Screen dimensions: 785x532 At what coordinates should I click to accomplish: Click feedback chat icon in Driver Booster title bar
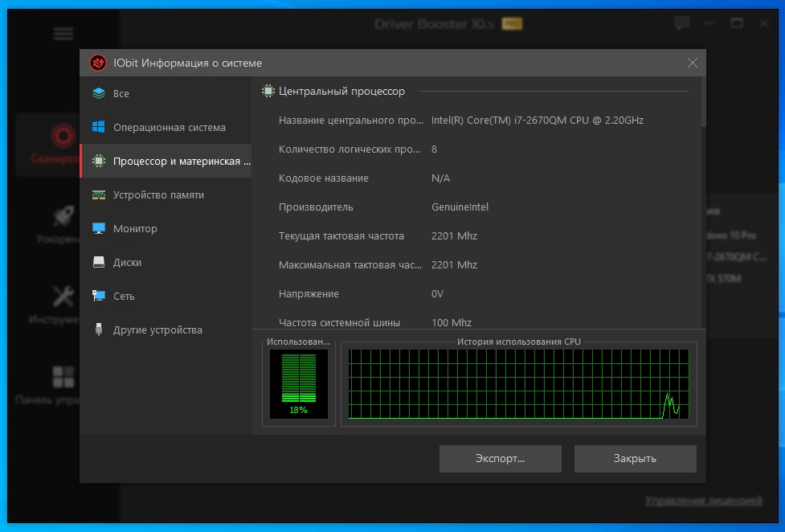pyautogui.click(x=682, y=23)
